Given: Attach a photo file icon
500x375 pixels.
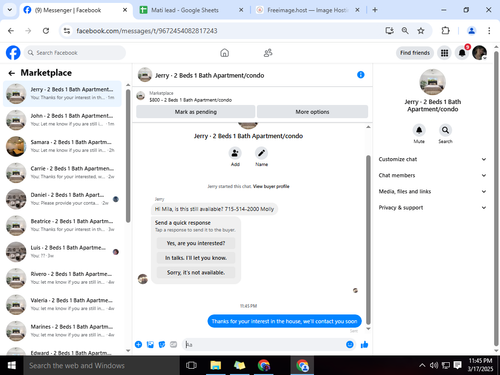Looking at the screenshot, I should (x=150, y=344).
